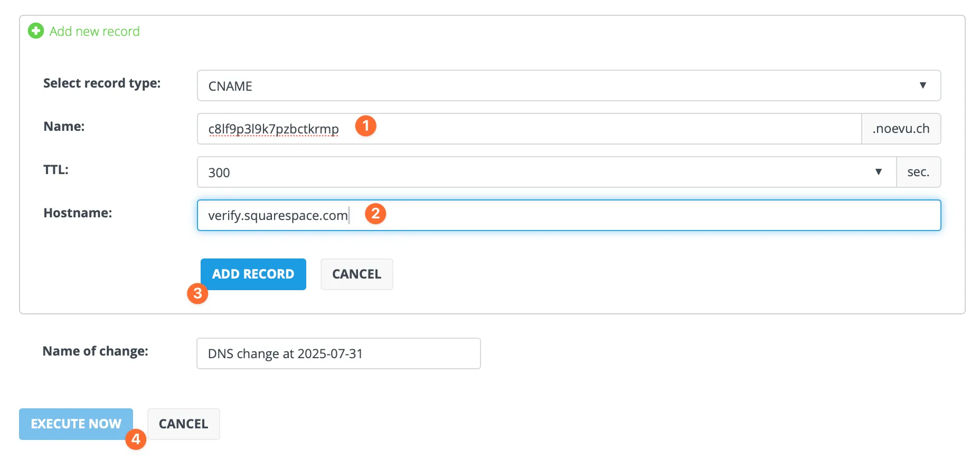Image resolution: width=980 pixels, height=460 pixels.
Task: Open the TTL dropdown set to 300
Action: click(528, 172)
